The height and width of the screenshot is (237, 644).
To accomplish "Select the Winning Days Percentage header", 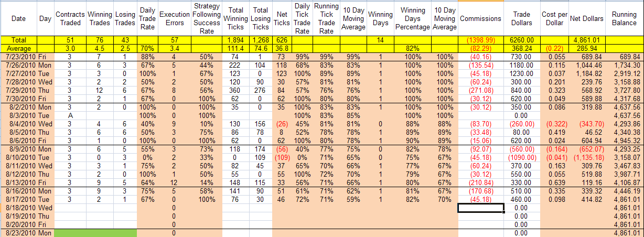I will (413, 18).
